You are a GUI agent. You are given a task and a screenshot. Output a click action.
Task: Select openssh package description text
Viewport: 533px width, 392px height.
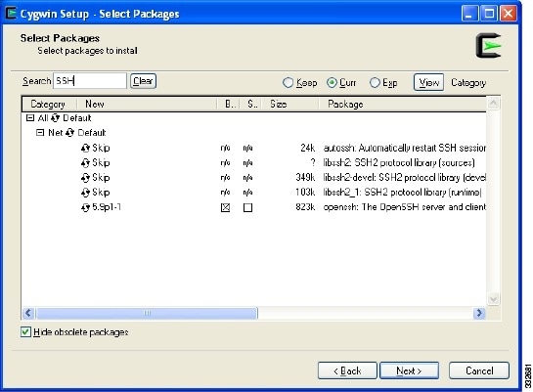point(404,207)
